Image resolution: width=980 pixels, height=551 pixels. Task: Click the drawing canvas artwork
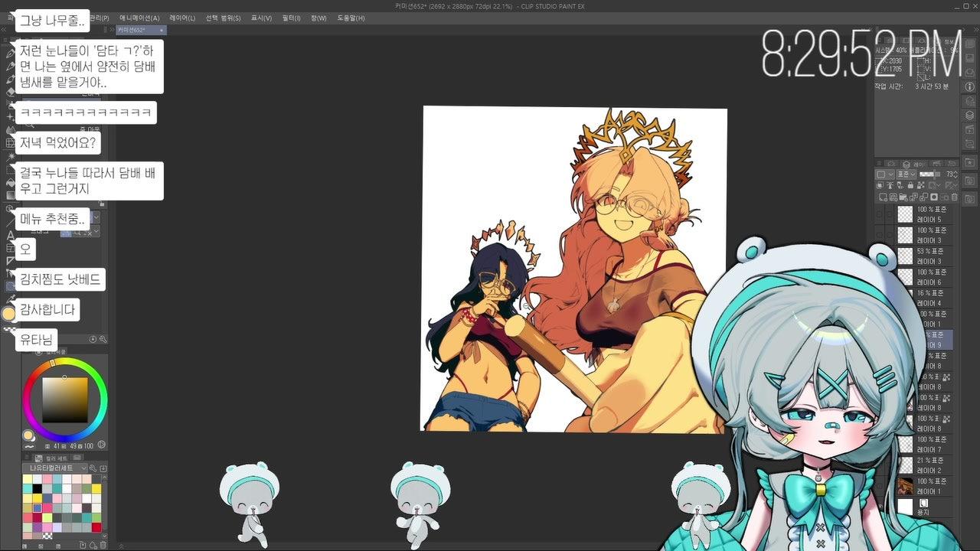574,269
